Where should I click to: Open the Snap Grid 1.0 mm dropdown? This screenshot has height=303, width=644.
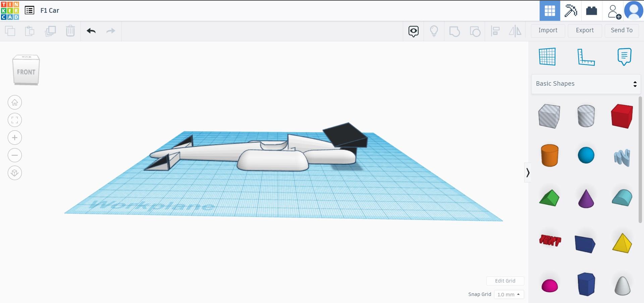point(508,295)
